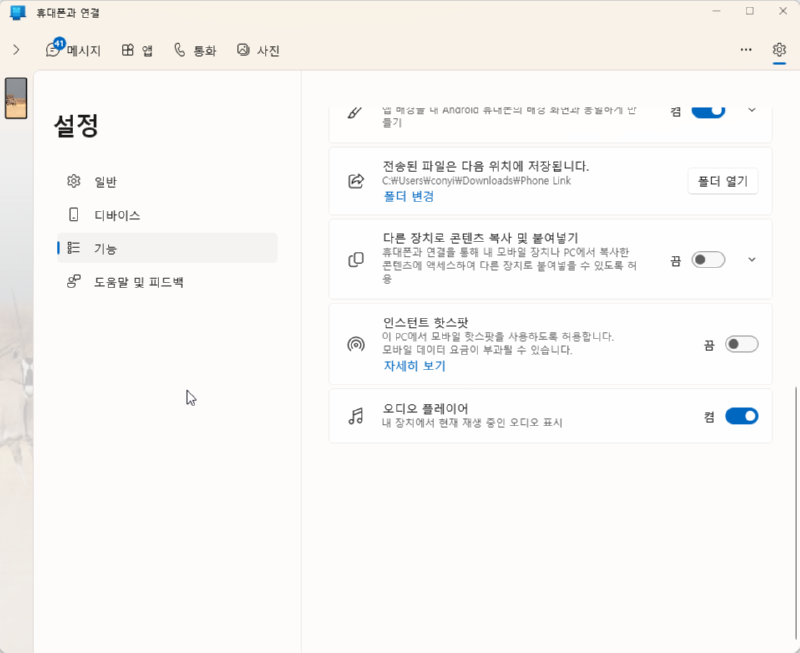Screen dimensions: 800x653
Task: Click the three-dot more options icon
Action: (x=746, y=50)
